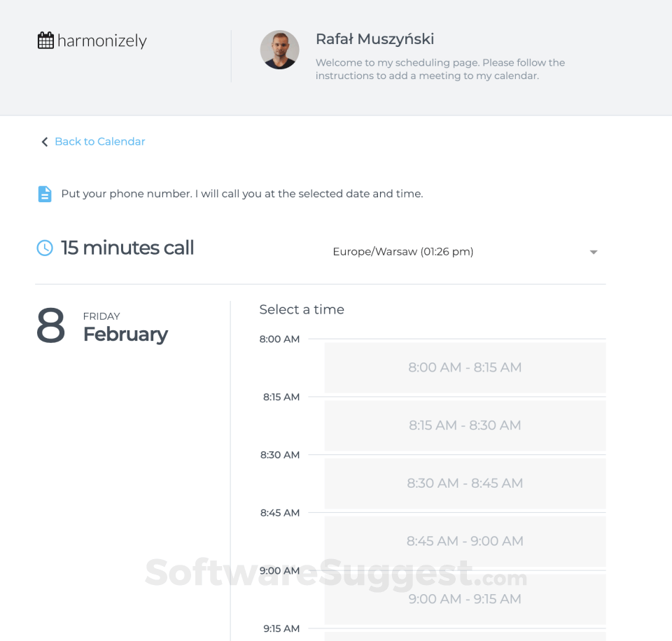
Task: Select the 8:00 AM - 8:15 AM slot
Action: [x=465, y=367]
